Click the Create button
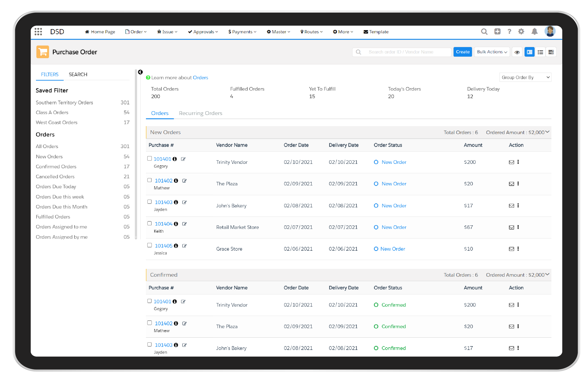Viewport: 588px width, 385px height. click(x=462, y=52)
